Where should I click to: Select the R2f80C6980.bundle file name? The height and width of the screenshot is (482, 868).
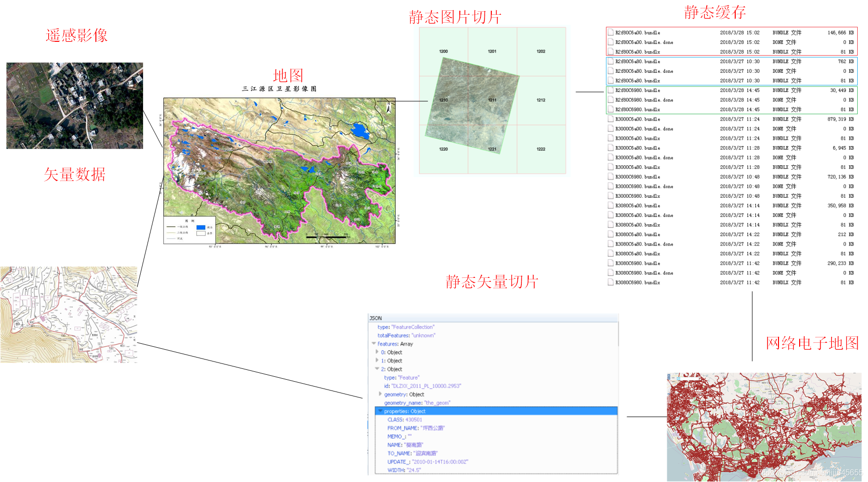639,90
